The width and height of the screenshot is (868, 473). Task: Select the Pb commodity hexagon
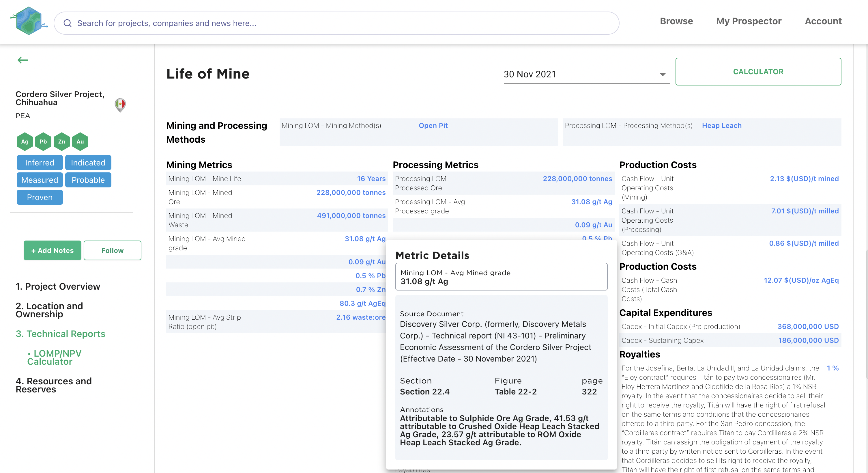(43, 141)
